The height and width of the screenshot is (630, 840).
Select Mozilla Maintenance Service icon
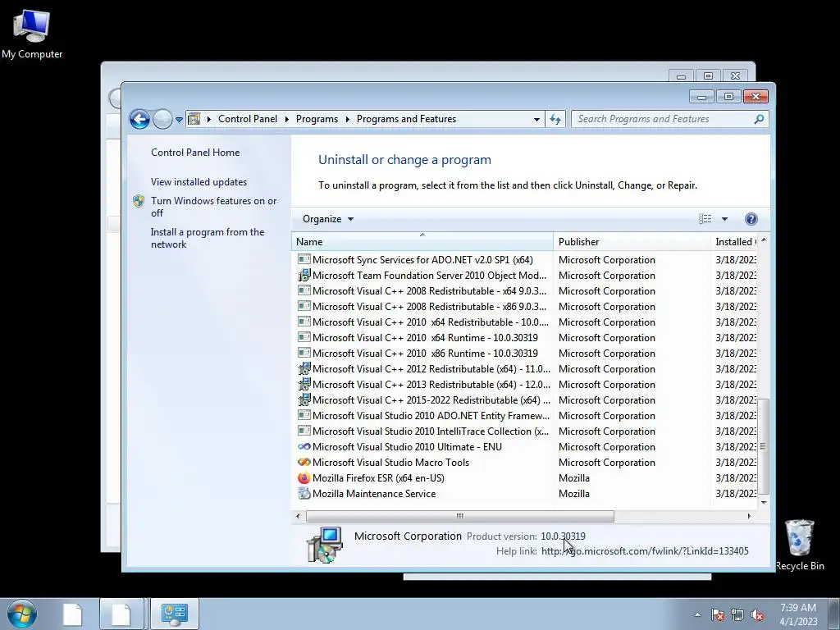[x=304, y=493]
